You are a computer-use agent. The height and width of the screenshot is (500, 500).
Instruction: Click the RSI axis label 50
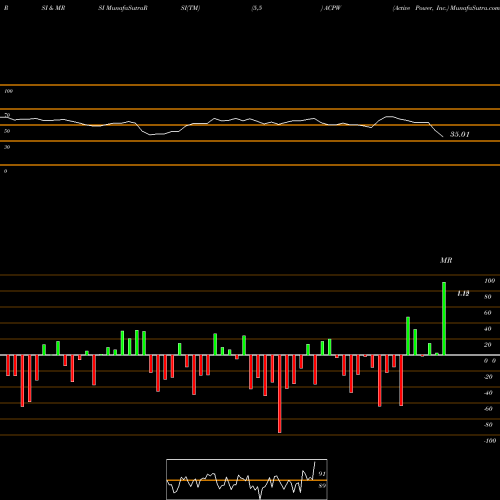7,131
